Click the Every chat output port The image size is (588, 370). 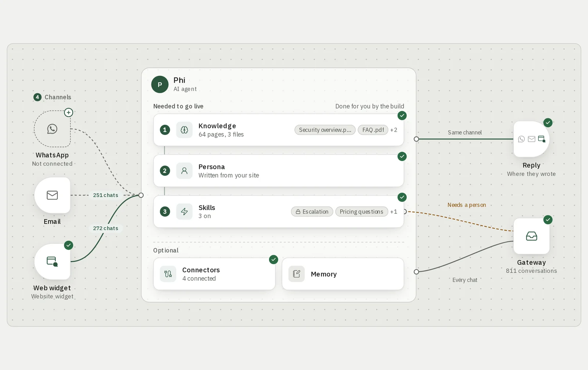click(416, 272)
